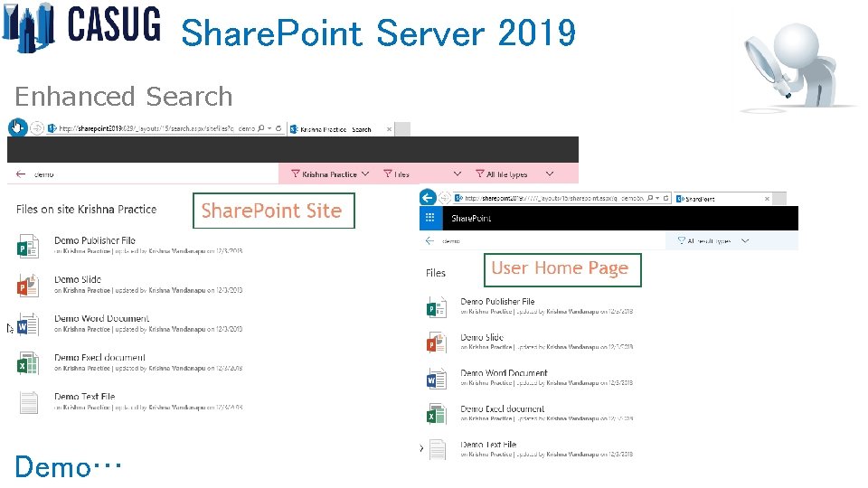
Task: Expand the chevron beside right Demo Text File
Action: click(422, 448)
